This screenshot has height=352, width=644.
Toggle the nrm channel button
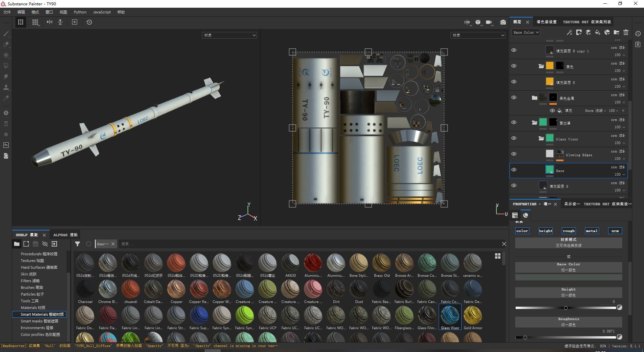coord(615,231)
